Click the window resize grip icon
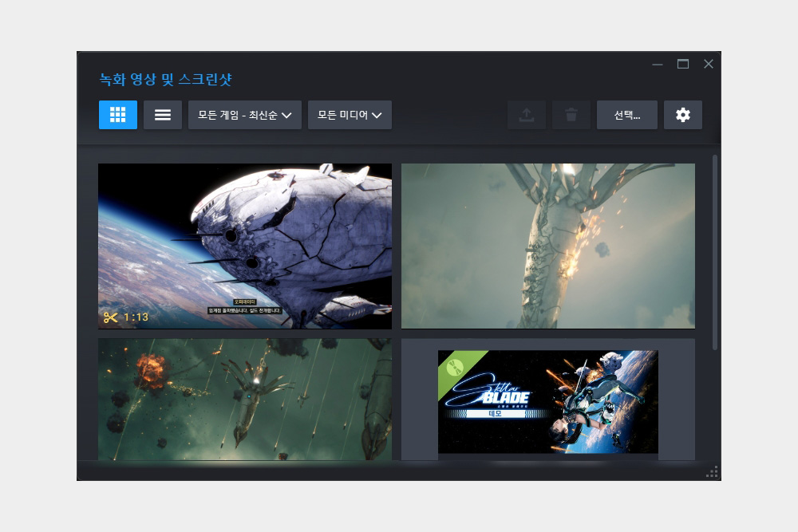This screenshot has width=798, height=532. click(712, 471)
